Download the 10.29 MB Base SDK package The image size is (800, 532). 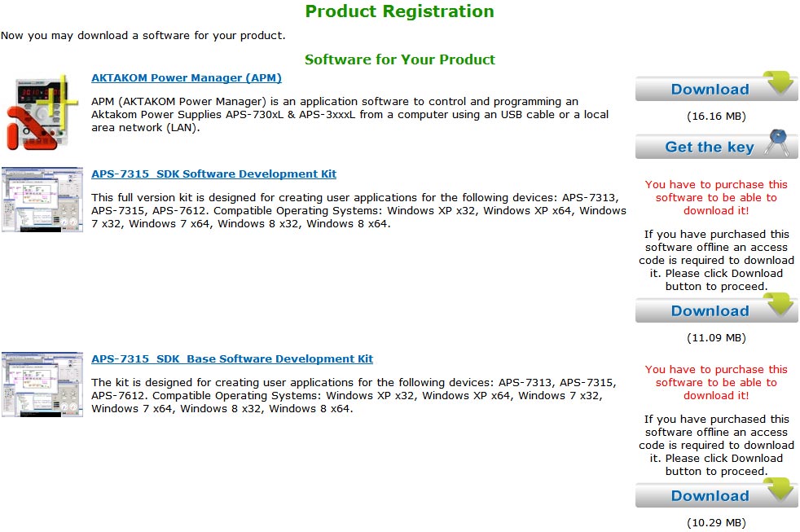(x=716, y=494)
